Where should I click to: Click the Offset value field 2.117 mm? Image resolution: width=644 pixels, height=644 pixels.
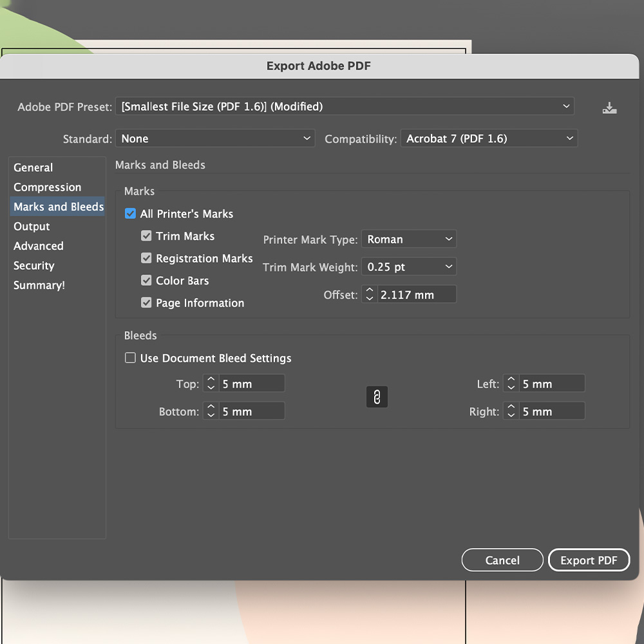coord(417,294)
